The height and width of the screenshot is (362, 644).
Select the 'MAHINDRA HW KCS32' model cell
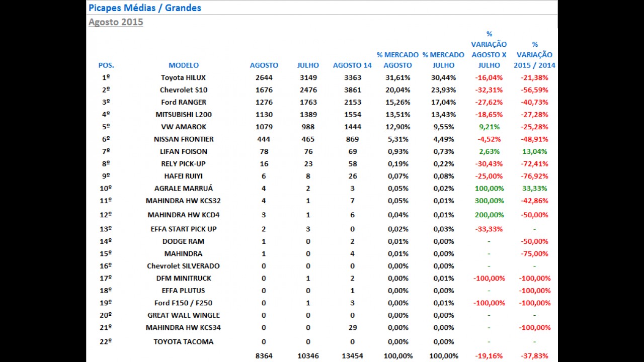[x=184, y=201]
